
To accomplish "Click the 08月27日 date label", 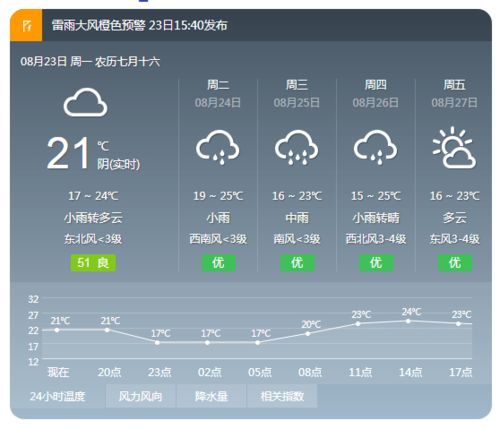I will (x=454, y=102).
